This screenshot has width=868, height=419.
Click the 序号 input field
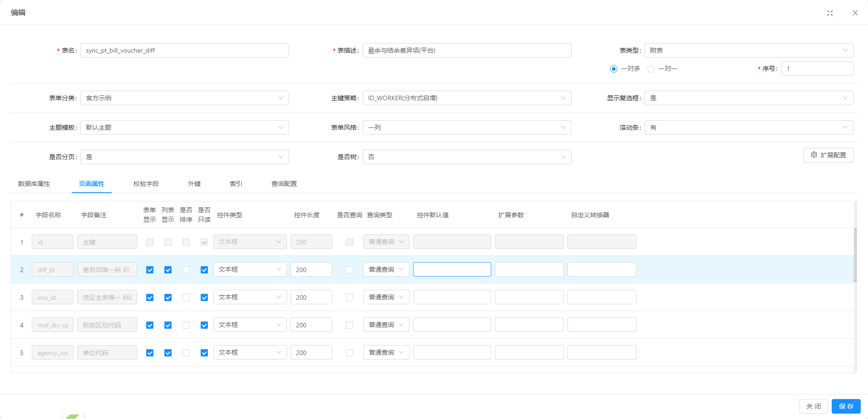pos(817,68)
